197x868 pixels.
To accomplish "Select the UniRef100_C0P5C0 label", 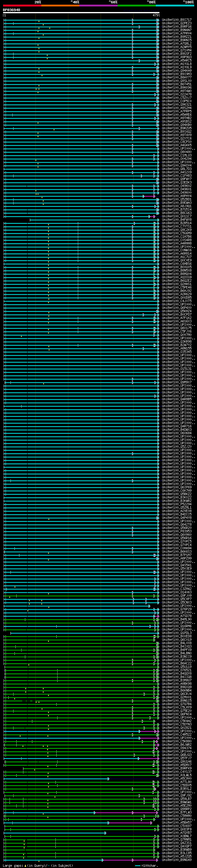I will (177, 101).
